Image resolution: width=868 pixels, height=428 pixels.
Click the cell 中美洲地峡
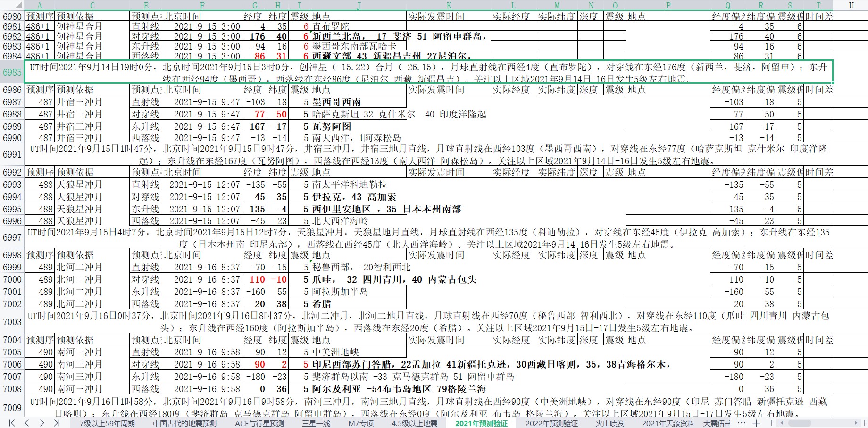click(x=359, y=352)
